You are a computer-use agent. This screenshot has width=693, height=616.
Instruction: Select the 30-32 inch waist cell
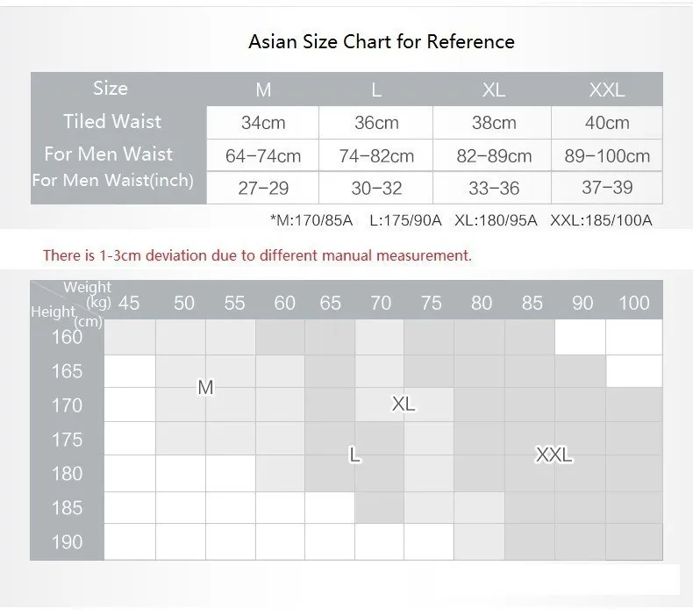376,188
